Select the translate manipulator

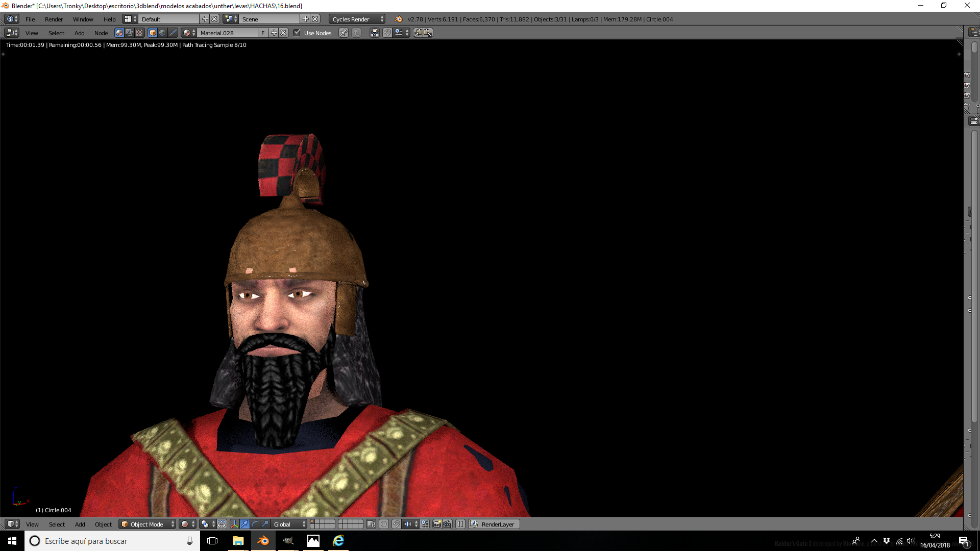244,524
